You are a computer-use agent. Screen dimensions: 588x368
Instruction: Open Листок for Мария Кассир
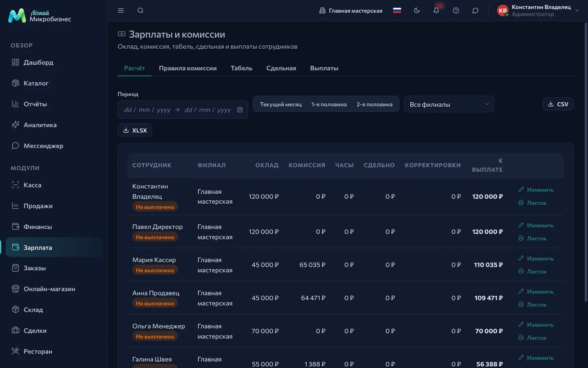point(532,272)
